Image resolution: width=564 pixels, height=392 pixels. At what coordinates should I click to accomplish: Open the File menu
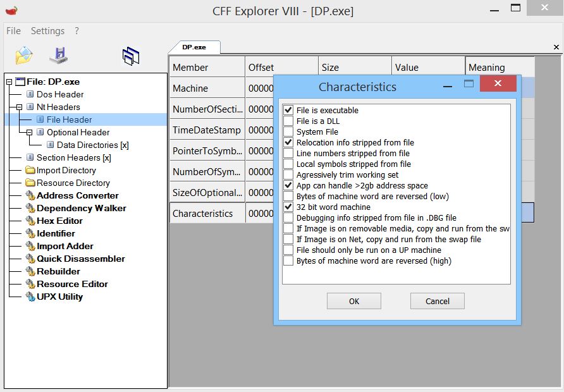pyautogui.click(x=14, y=31)
